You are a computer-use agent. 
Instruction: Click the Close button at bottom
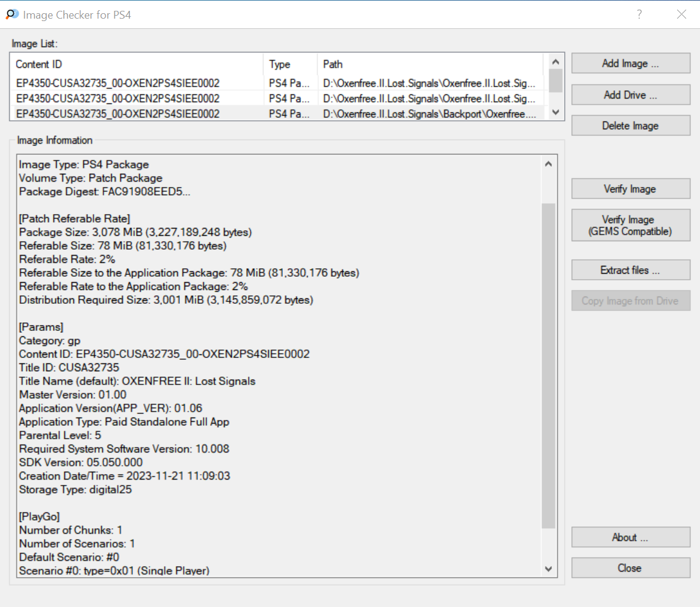[630, 568]
